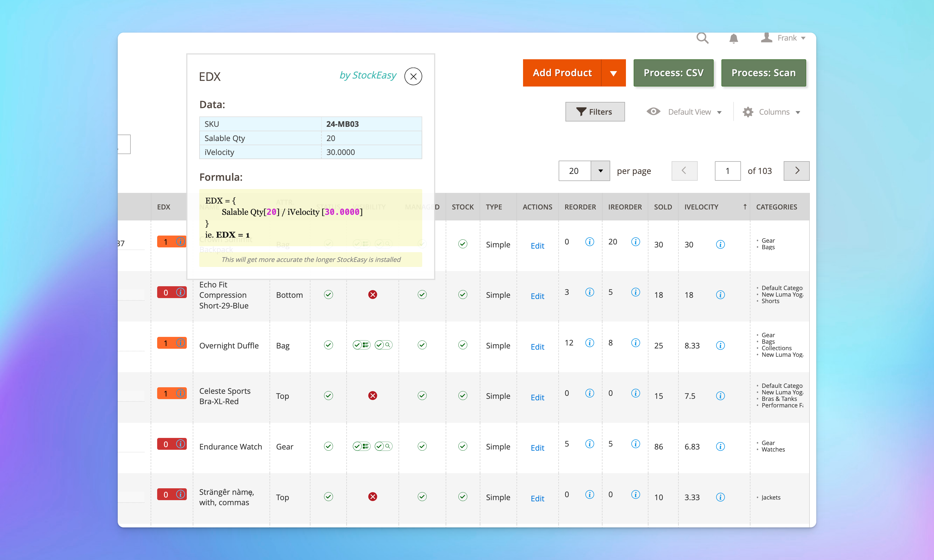Toggle search visibility badge for Overnight Duffle
Screen dimensions: 934x560
pyautogui.click(x=383, y=345)
